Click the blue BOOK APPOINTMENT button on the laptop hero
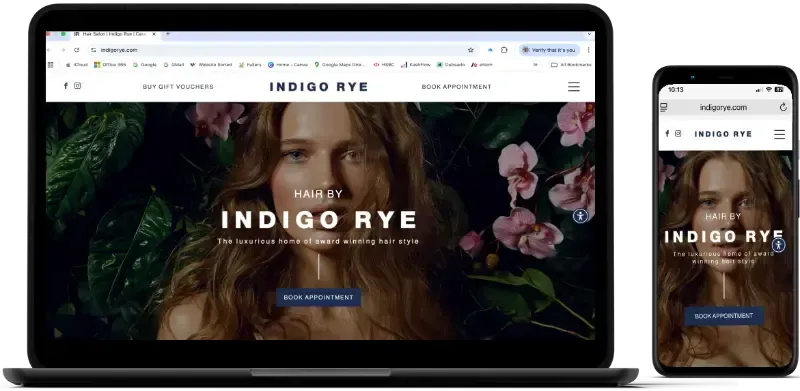Screen dimensions: 800x391 (x=318, y=297)
